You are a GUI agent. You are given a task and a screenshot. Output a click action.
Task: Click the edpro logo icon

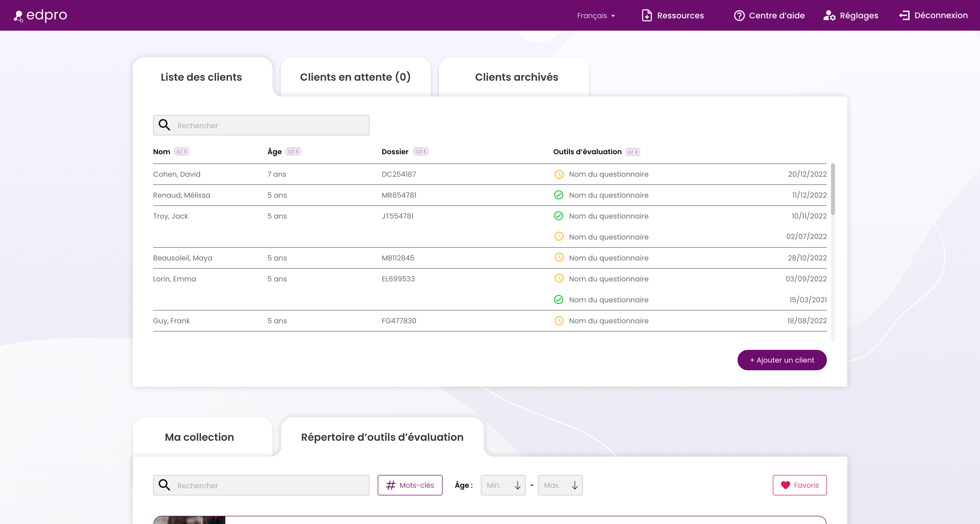coord(18,16)
